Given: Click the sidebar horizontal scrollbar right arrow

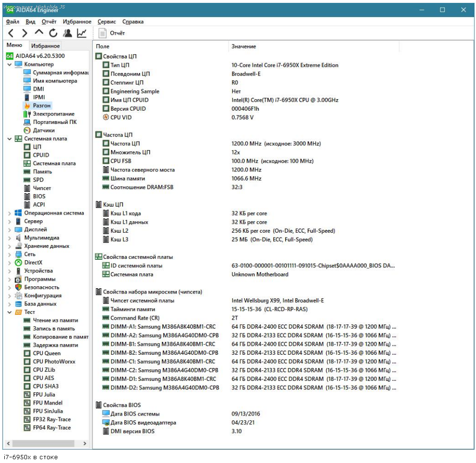Looking at the screenshot, I should [x=85, y=443].
